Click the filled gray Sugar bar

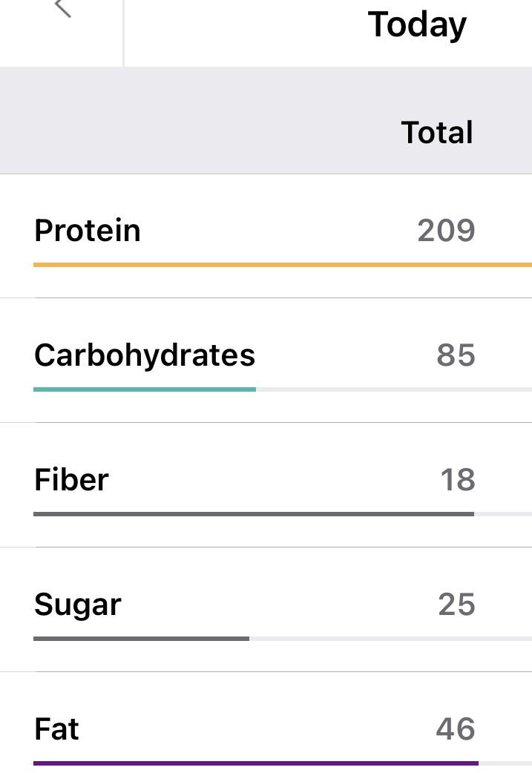pos(141,638)
